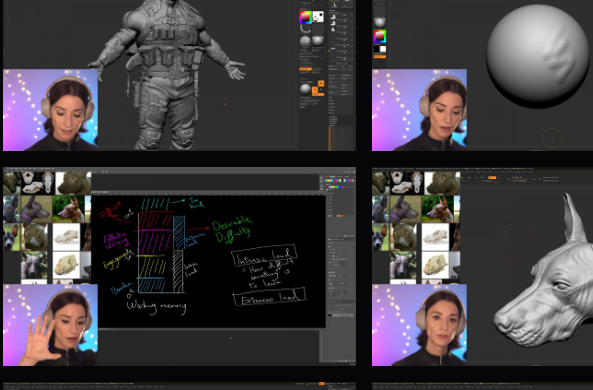Select the orange-eared dog face photo in dog sculpt frame
The height and width of the screenshot is (390, 593).
[x=380, y=237]
